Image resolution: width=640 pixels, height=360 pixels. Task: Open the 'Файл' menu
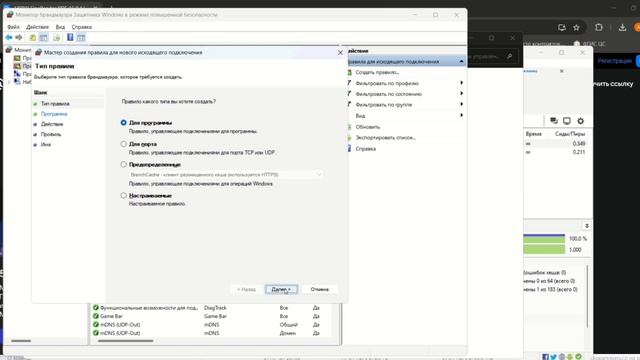[13, 27]
